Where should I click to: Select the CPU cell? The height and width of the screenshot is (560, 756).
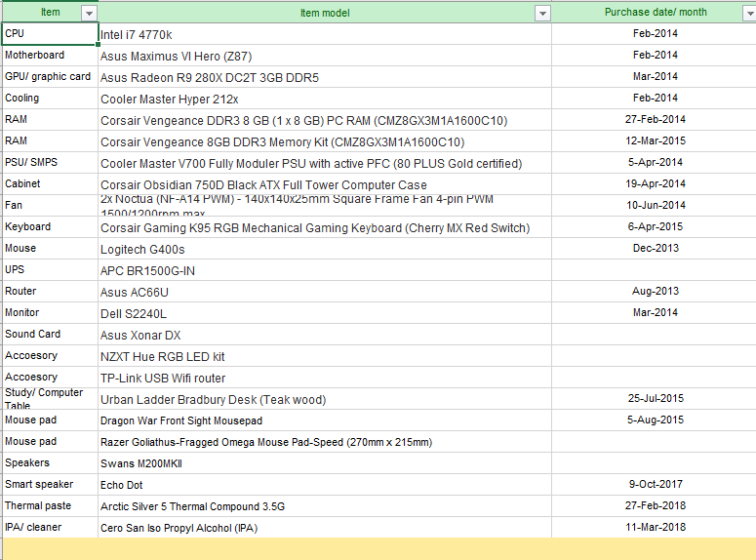click(50, 34)
